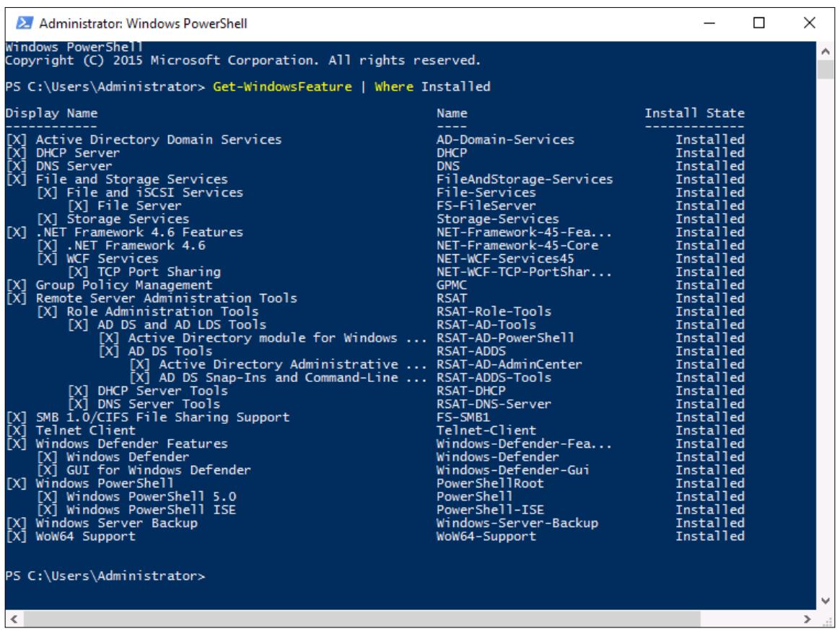840x634 pixels.
Task: Click the 'File Server' entry
Action: 139,206
